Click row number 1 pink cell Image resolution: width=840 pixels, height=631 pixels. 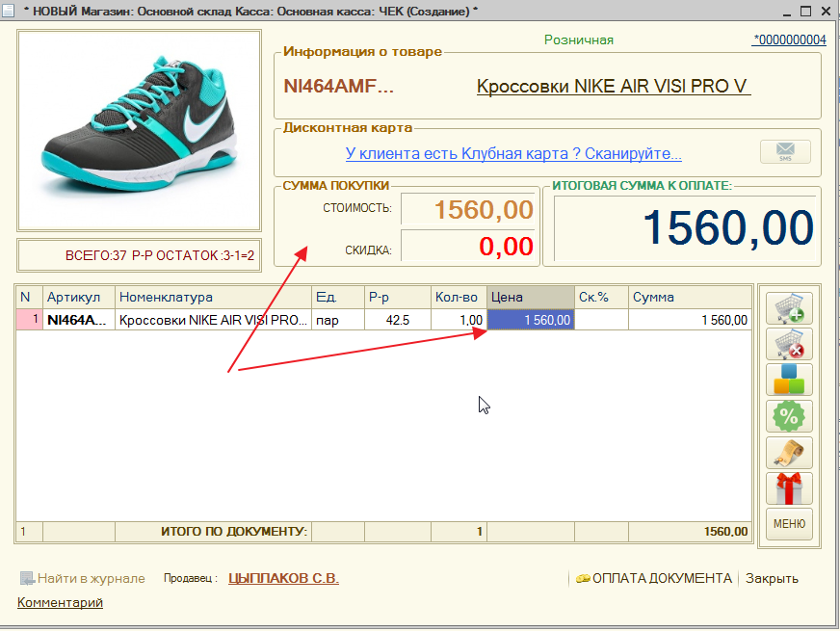point(30,321)
